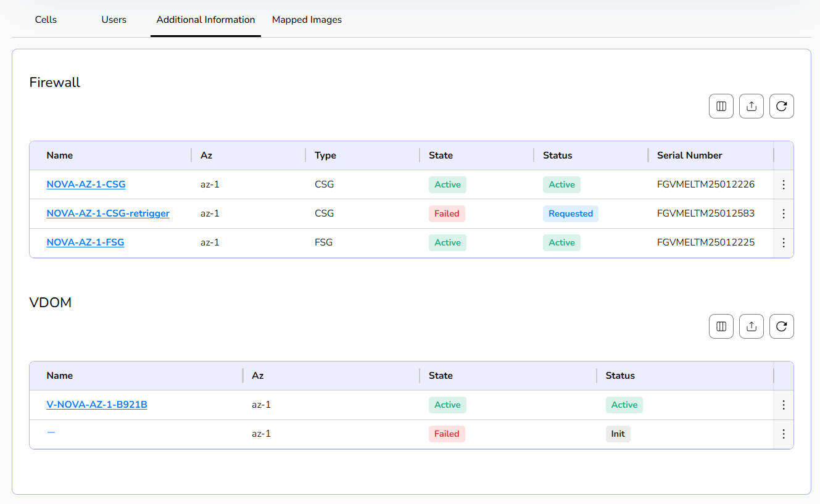Sort Firewall table by Serial Number header

(689, 155)
